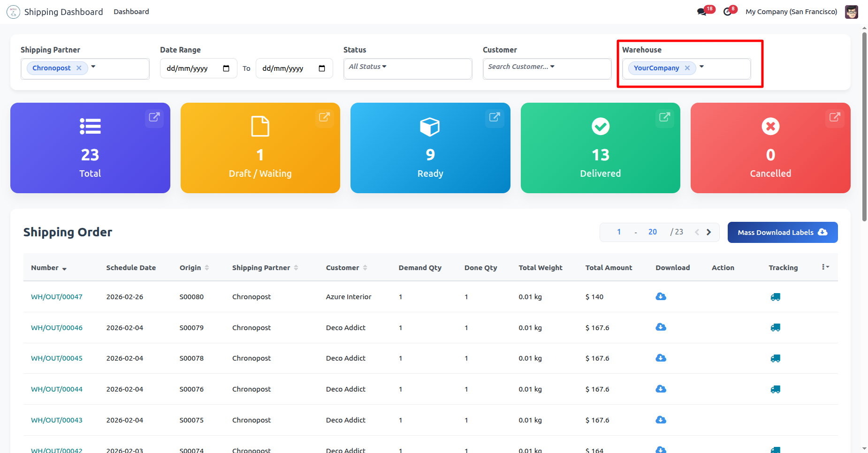Open the Dashboard menu item

(x=131, y=12)
